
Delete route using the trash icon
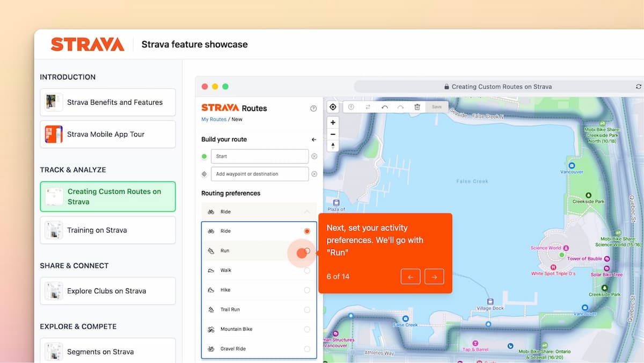pos(417,107)
